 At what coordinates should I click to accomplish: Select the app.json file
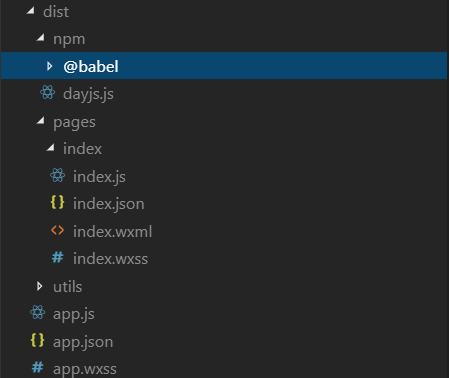pos(83,342)
